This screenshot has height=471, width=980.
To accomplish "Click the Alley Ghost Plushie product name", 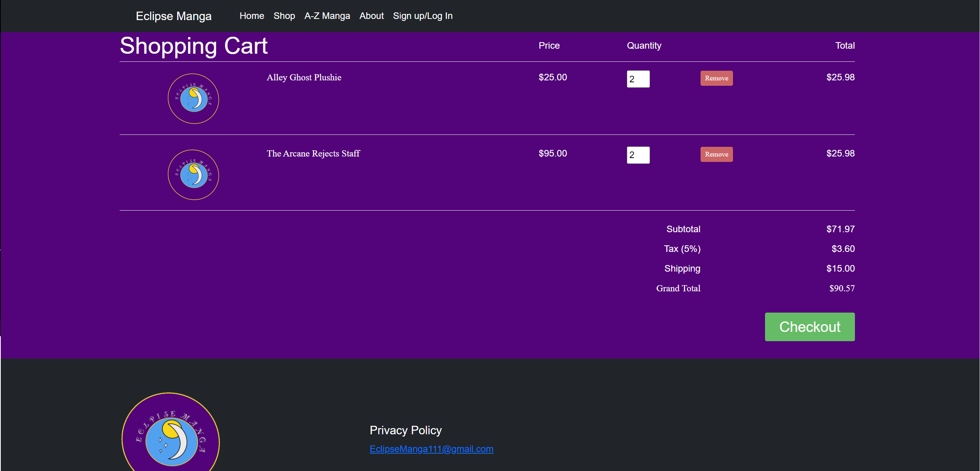I will click(304, 77).
